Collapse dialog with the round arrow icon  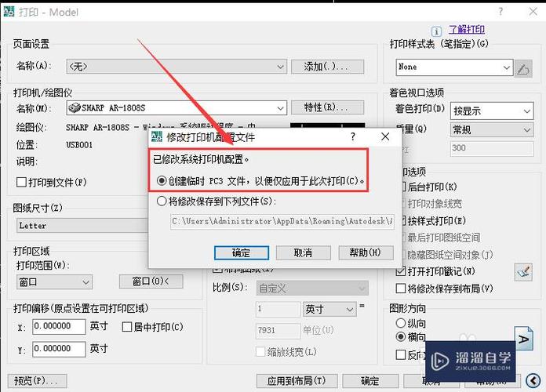533,380
